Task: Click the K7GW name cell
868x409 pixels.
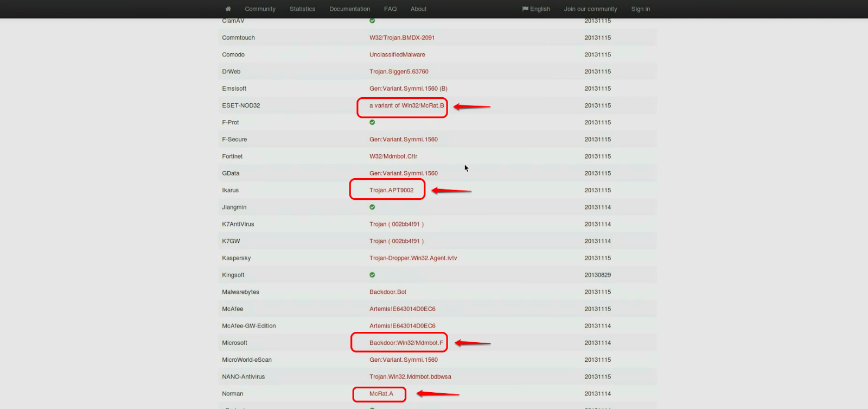Action: pos(231,241)
